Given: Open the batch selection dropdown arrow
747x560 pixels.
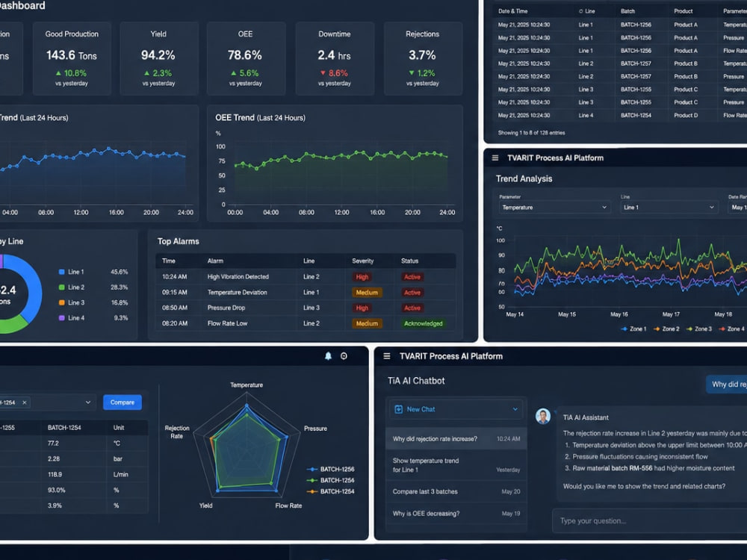Looking at the screenshot, I should coord(88,402).
